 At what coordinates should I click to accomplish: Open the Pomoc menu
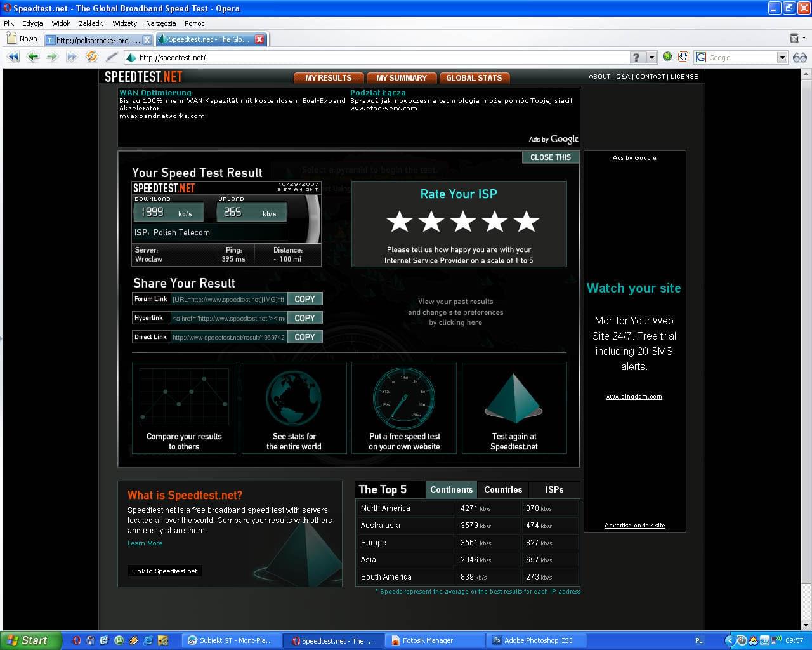click(195, 23)
